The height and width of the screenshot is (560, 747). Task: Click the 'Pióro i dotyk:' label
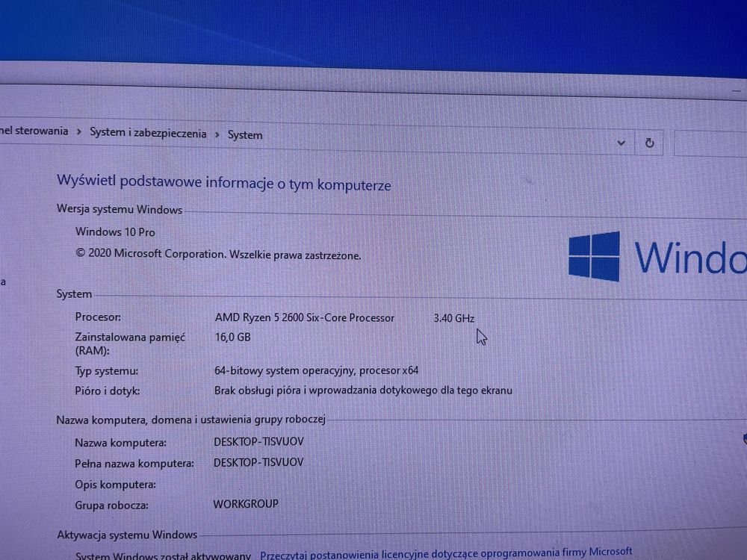pyautogui.click(x=108, y=391)
